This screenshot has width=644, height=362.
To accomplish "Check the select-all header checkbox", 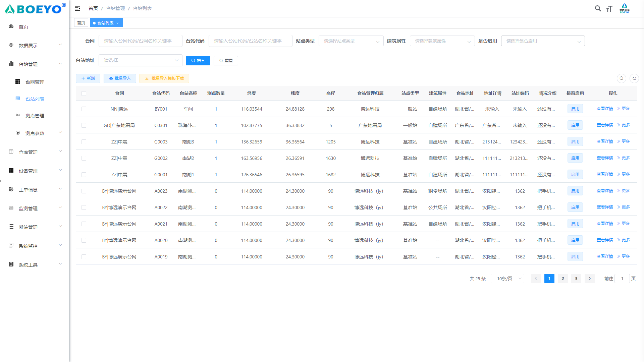I will pyautogui.click(x=84, y=94).
